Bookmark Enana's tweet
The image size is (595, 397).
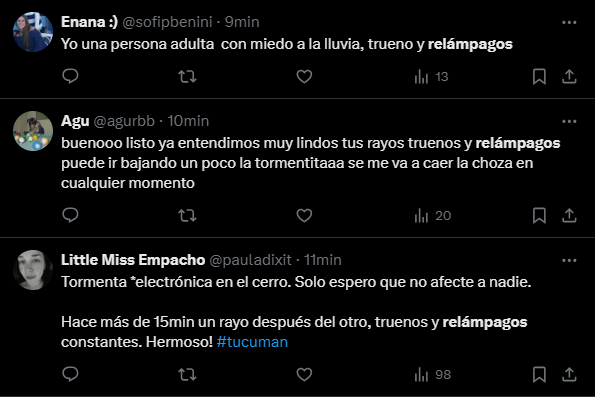[539, 77]
